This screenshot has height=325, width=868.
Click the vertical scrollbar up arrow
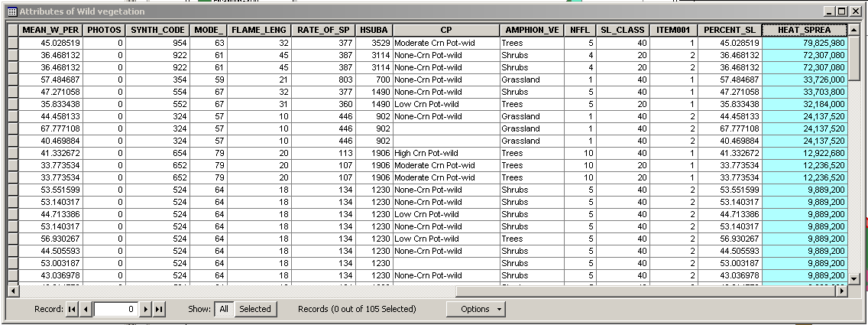point(853,29)
